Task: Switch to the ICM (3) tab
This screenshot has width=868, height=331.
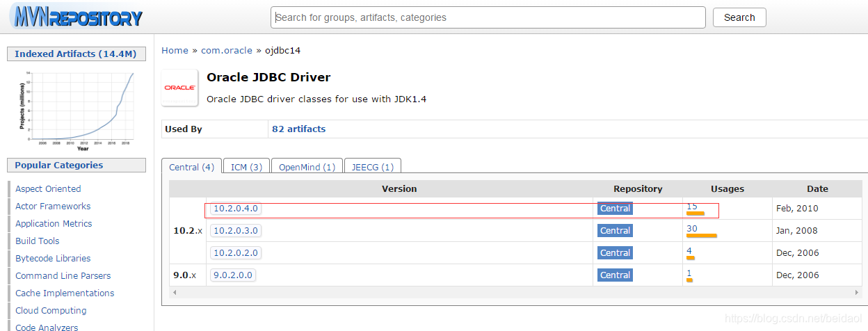Action: coord(246,167)
